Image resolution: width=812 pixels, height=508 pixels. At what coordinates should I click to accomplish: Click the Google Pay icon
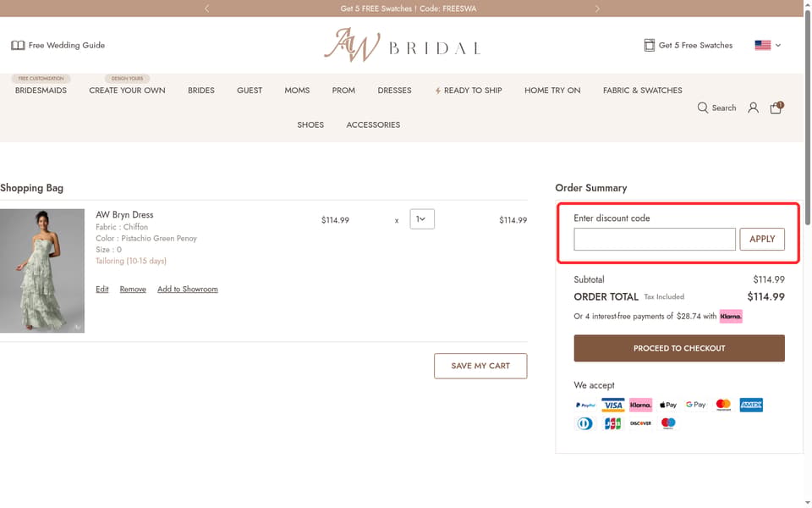tap(695, 405)
